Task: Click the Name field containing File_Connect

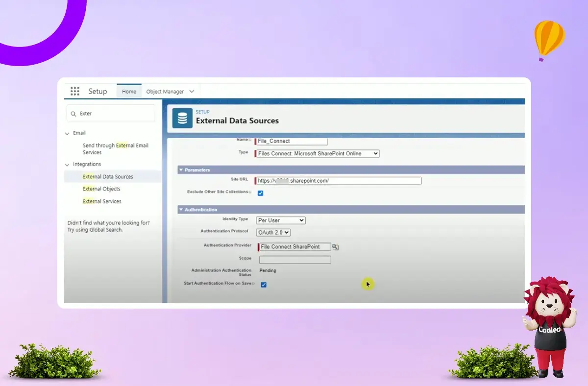Action: (291, 141)
